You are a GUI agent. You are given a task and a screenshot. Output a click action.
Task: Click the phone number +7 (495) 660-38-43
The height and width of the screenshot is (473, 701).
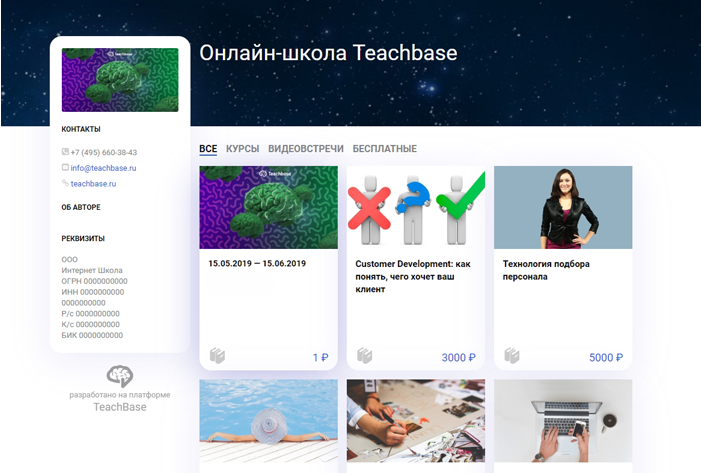[104, 152]
